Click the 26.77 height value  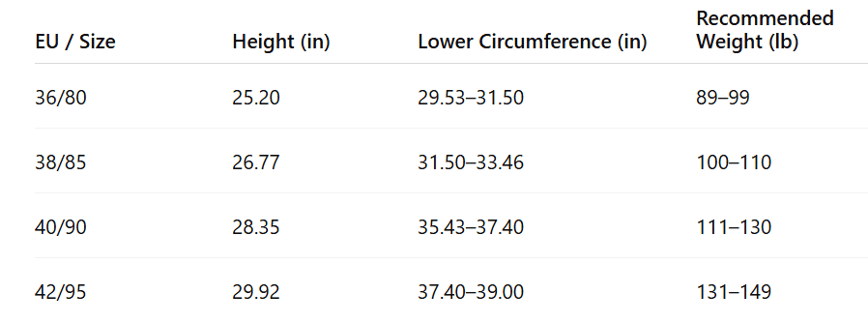pos(256,162)
